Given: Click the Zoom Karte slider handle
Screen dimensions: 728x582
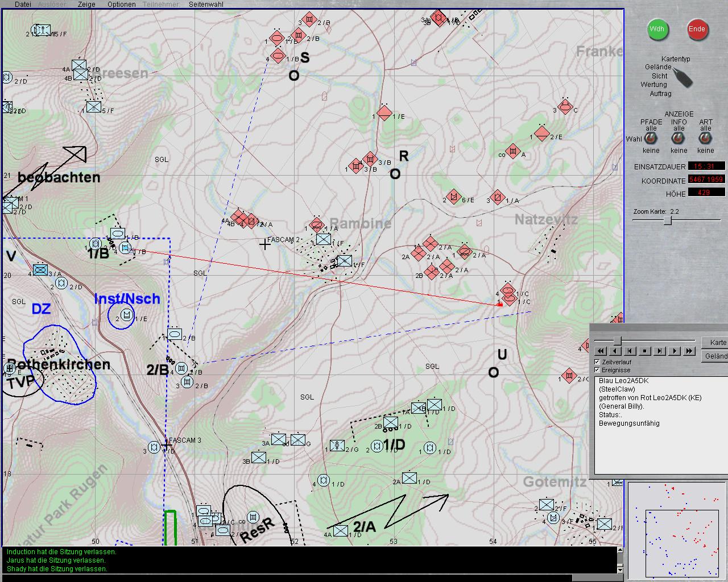Looking at the screenshot, I should click(x=668, y=221).
